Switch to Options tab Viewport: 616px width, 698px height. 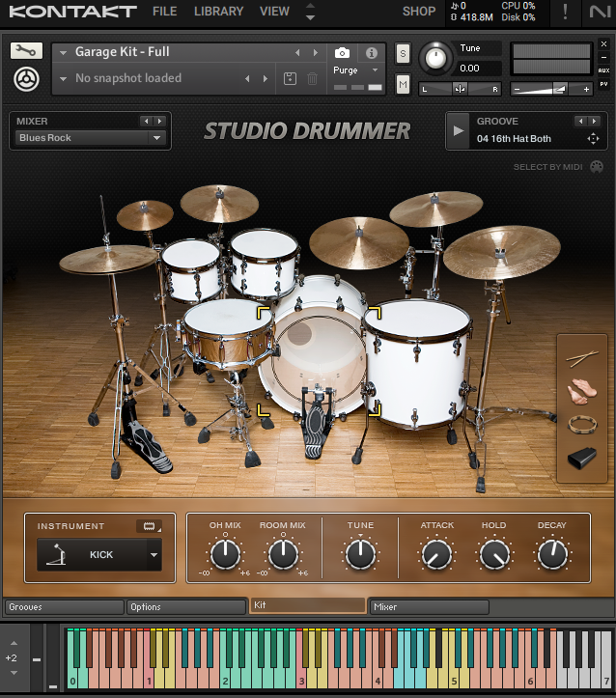[186, 607]
